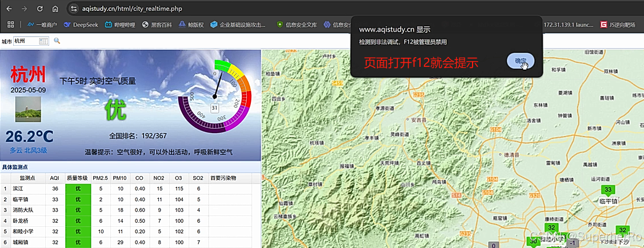The height and width of the screenshot is (248, 644).
Task: Select the 和睦小学 table row
Action: (126, 231)
